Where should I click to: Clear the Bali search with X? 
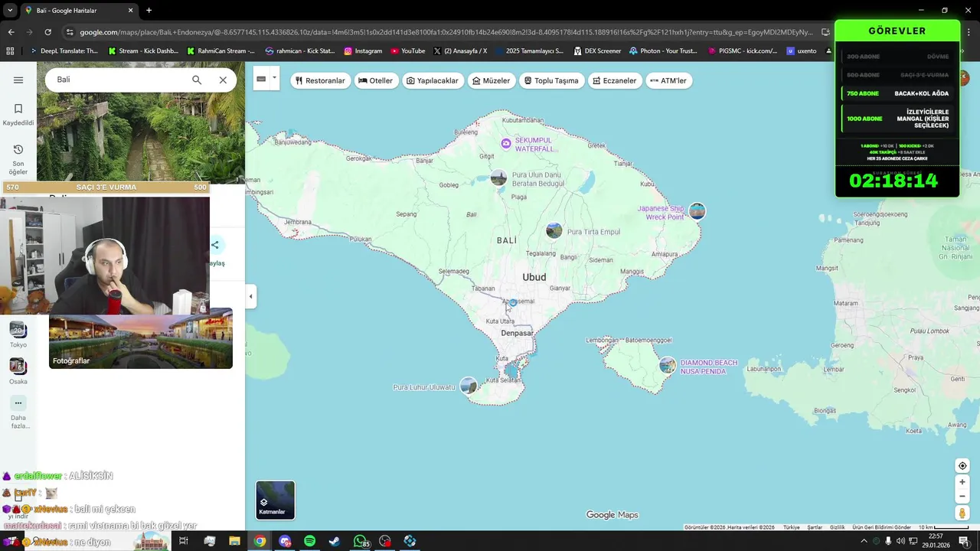click(x=223, y=80)
